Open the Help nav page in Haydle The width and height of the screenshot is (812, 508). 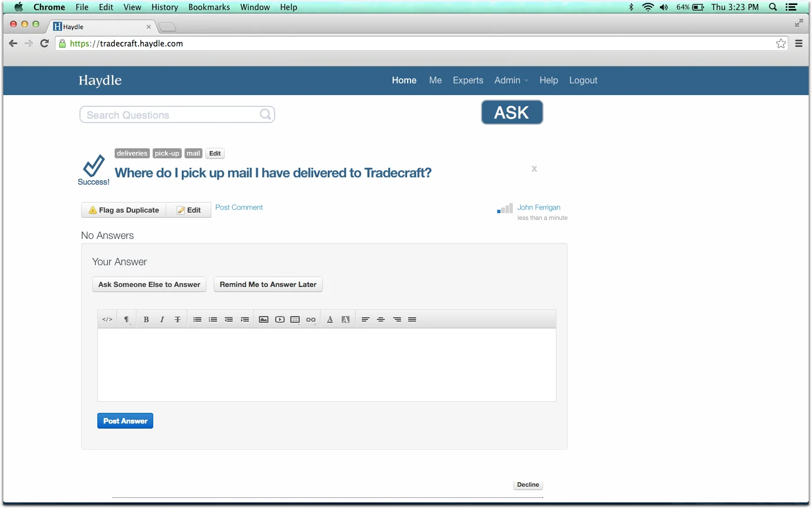[x=549, y=81]
